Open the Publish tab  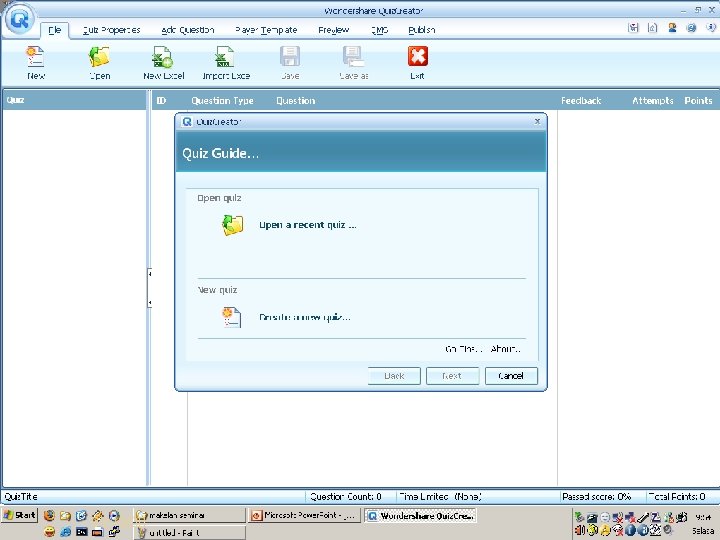tap(422, 30)
